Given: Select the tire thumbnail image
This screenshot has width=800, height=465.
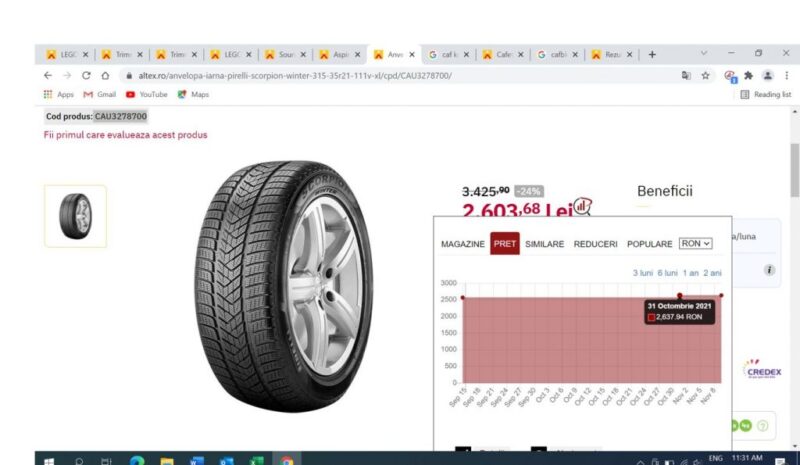Looking at the screenshot, I should [75, 215].
